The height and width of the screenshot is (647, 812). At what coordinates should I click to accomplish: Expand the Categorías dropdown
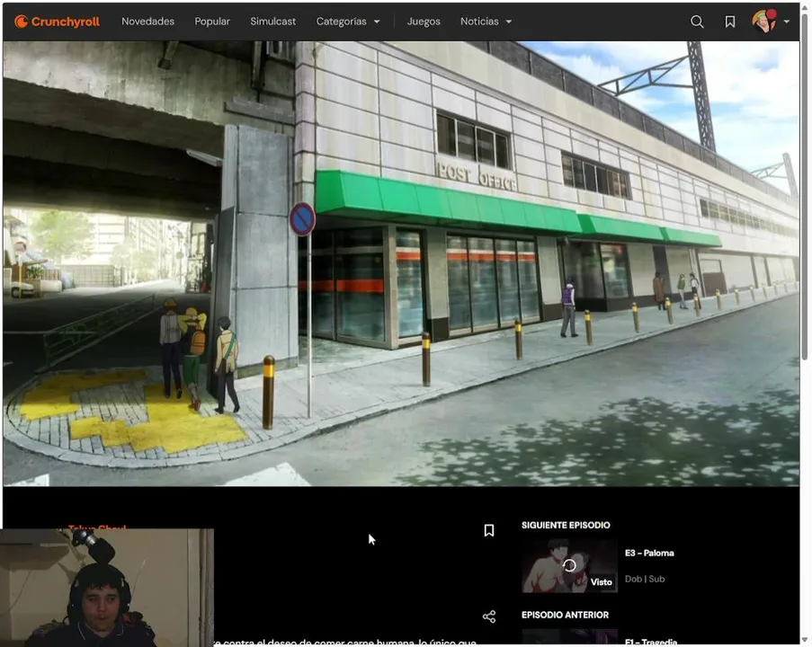[x=348, y=22]
